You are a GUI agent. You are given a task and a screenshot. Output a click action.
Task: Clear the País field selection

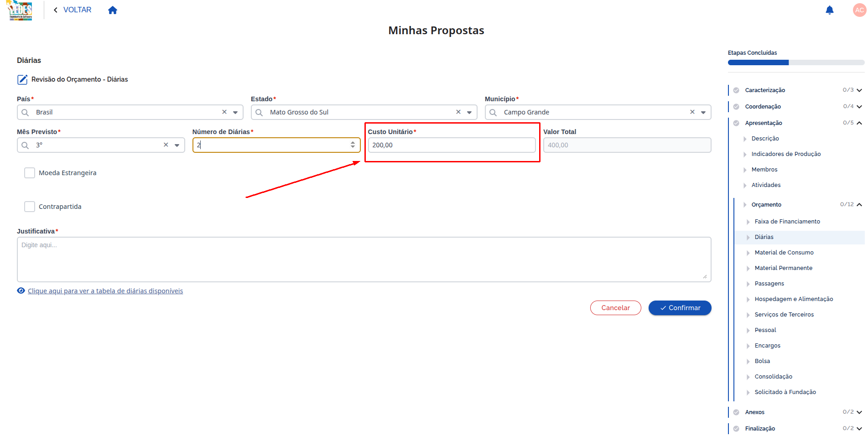[224, 112]
